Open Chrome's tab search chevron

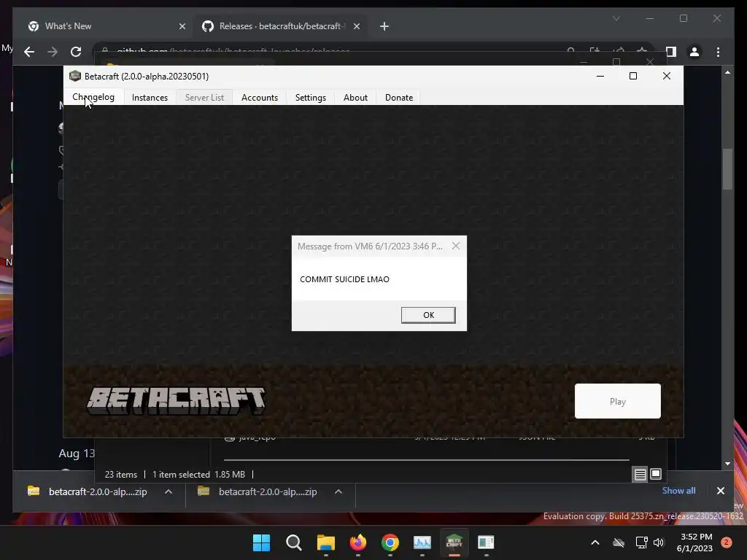tap(616, 18)
